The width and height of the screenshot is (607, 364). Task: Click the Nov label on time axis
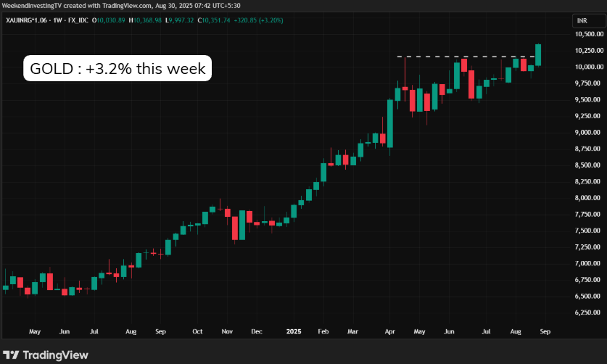click(227, 331)
